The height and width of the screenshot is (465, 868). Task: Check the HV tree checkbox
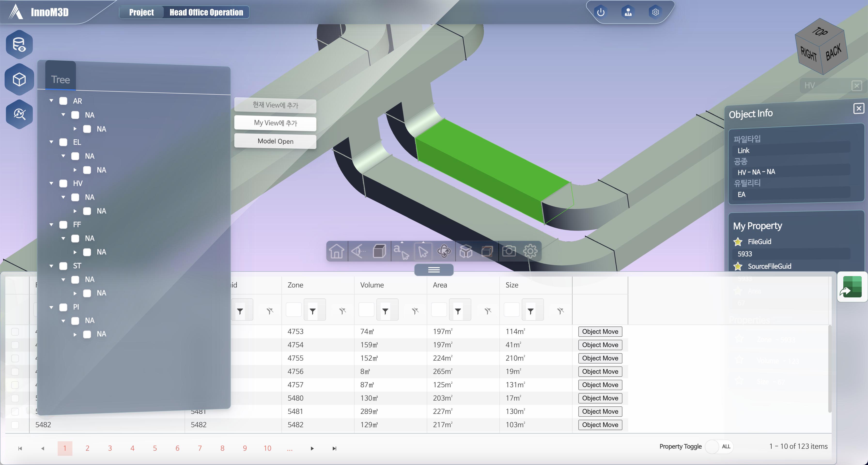click(63, 184)
